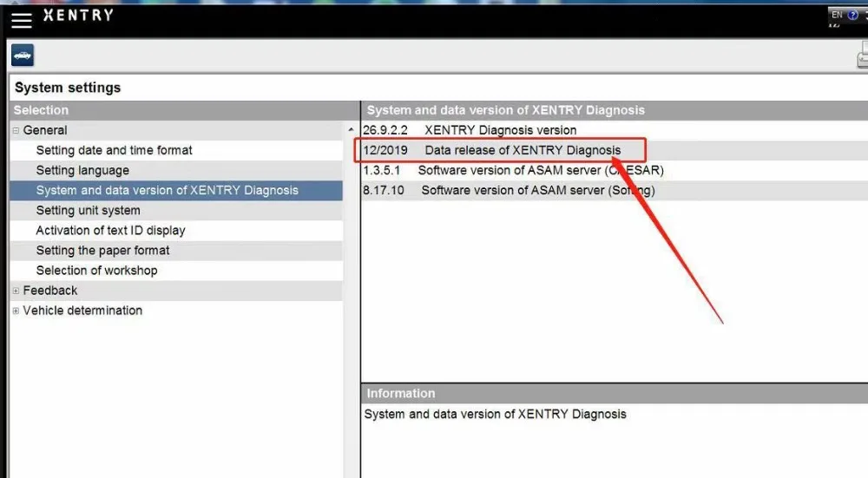The height and width of the screenshot is (478, 868).
Task: Open the help question mark icon
Action: pyautogui.click(x=853, y=15)
